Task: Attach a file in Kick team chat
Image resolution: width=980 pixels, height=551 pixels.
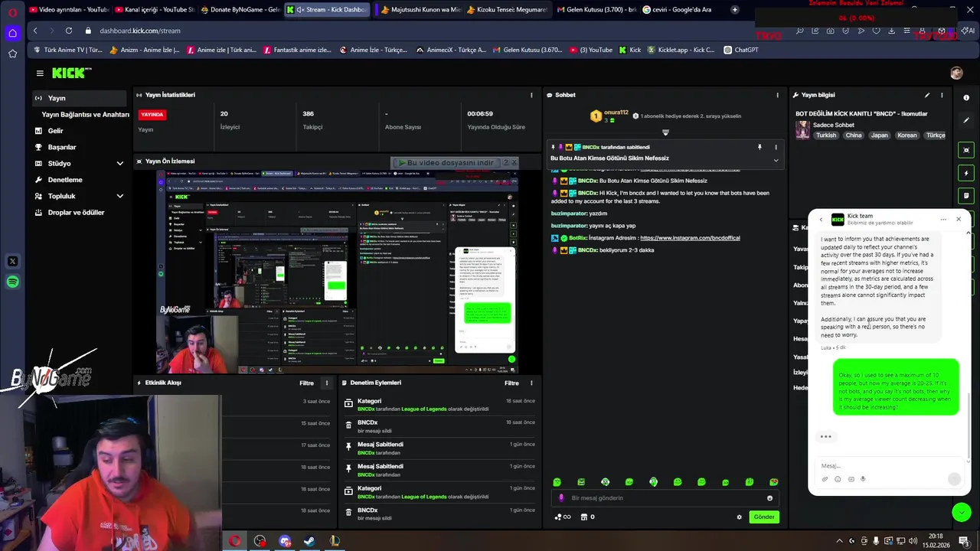Action: pyautogui.click(x=825, y=479)
